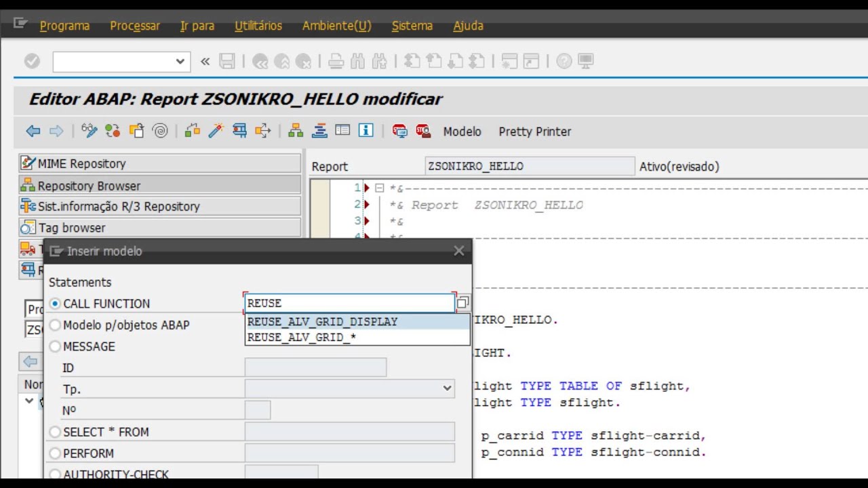
Task: Collapse the header comment block on line 1
Action: (x=380, y=188)
